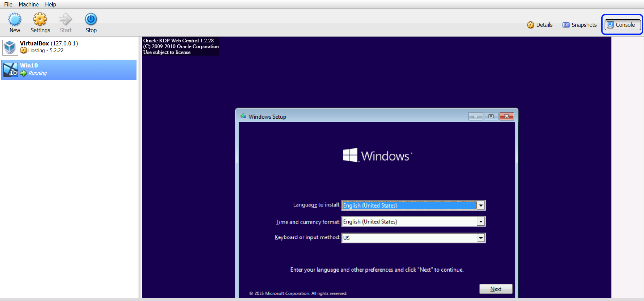Screen dimensions: 644x301
Task: Click the New virtual machine icon
Action: click(15, 19)
